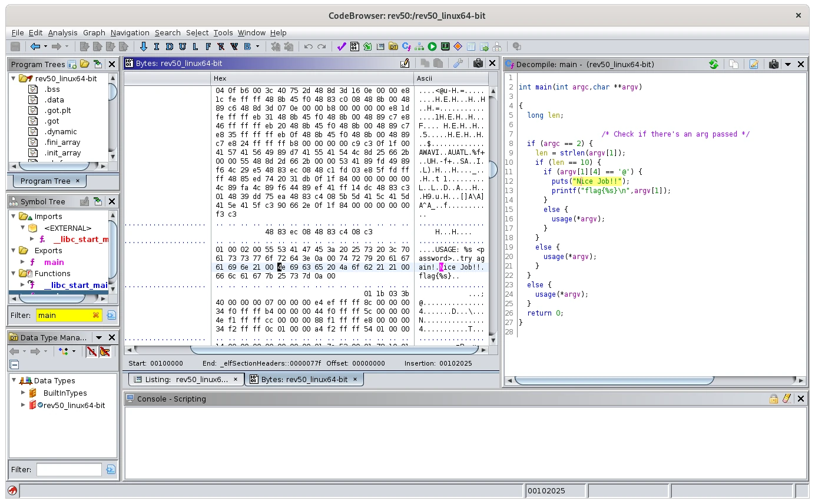Screen dimensions: 815x504
Task: Click the Memory Map chip icon
Action: pos(445,47)
